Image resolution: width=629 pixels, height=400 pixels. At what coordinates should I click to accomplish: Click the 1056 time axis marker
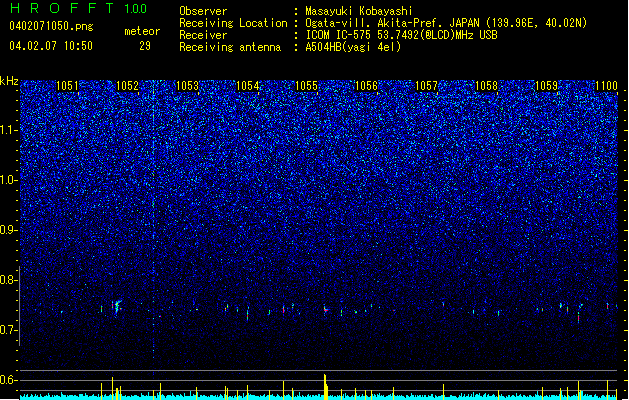click(366, 86)
